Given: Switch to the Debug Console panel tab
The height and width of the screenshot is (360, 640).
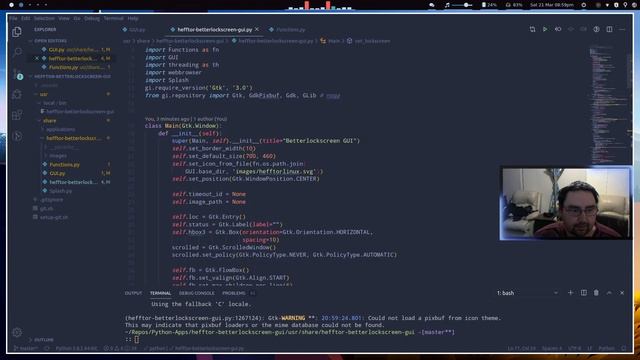Looking at the screenshot, I should point(196,293).
